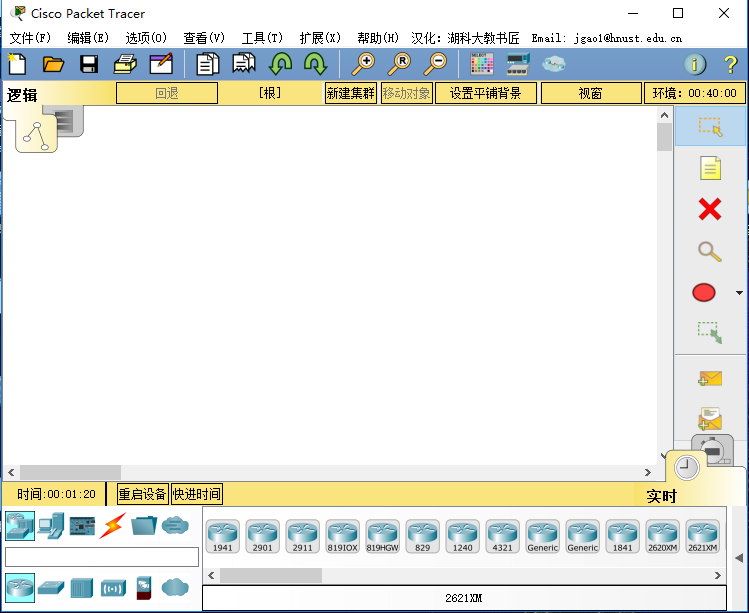This screenshot has width=749, height=613.
Task: Switch to Physical workspace tab behind Logical
Action: point(71,120)
